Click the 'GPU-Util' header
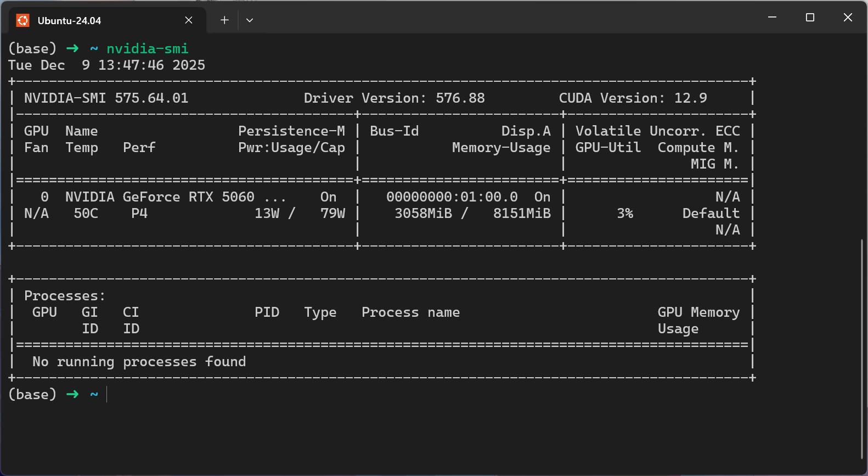This screenshot has height=476, width=868. click(608, 148)
